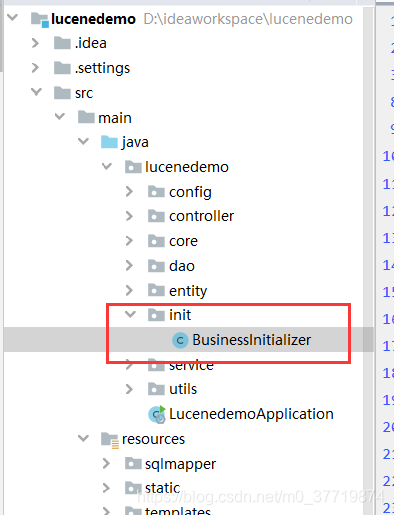This screenshot has height=515, width=394.
Task: Click the project tree vertical scrollbar
Action: [x=368, y=260]
